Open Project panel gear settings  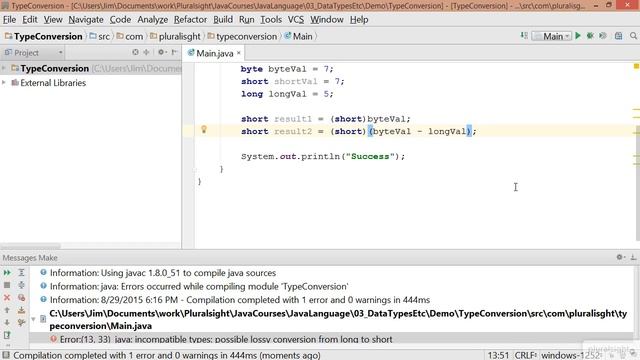162,52
